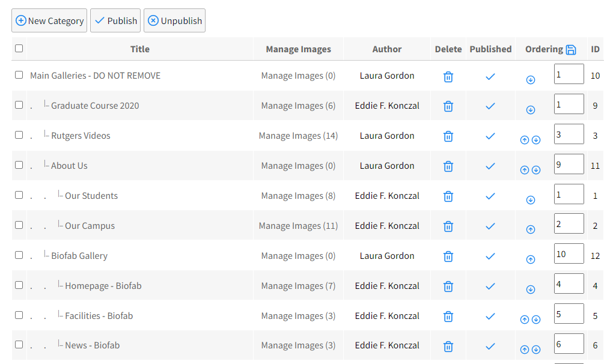Viewport: 616px width, 364px height.
Task: Tick checkbox for Graduate Course 2020
Action: click(x=19, y=105)
